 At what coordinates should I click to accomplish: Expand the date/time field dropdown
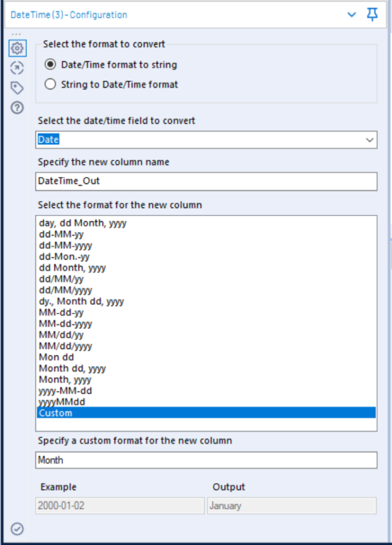pos(369,140)
